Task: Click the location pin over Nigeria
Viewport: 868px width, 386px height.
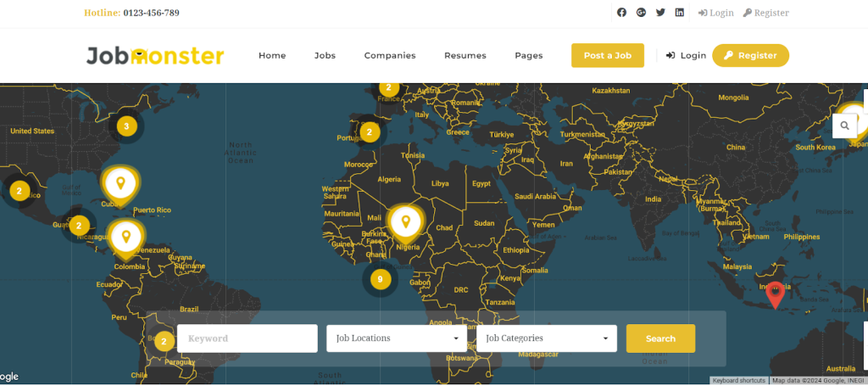Action: (x=406, y=224)
